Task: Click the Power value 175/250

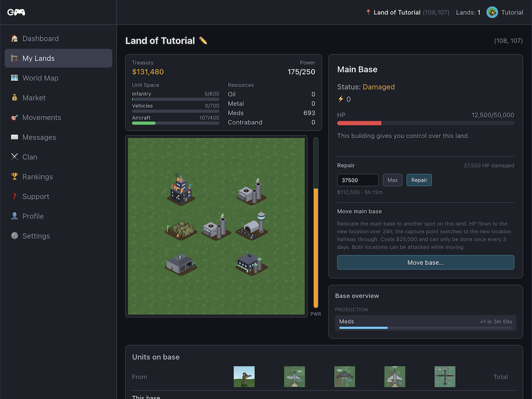Action: click(x=301, y=72)
